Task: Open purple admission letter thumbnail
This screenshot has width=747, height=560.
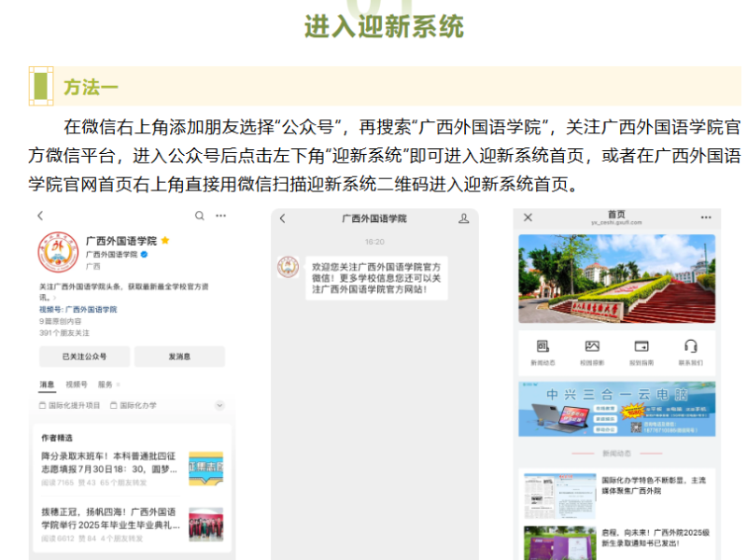Action: tap(559, 543)
